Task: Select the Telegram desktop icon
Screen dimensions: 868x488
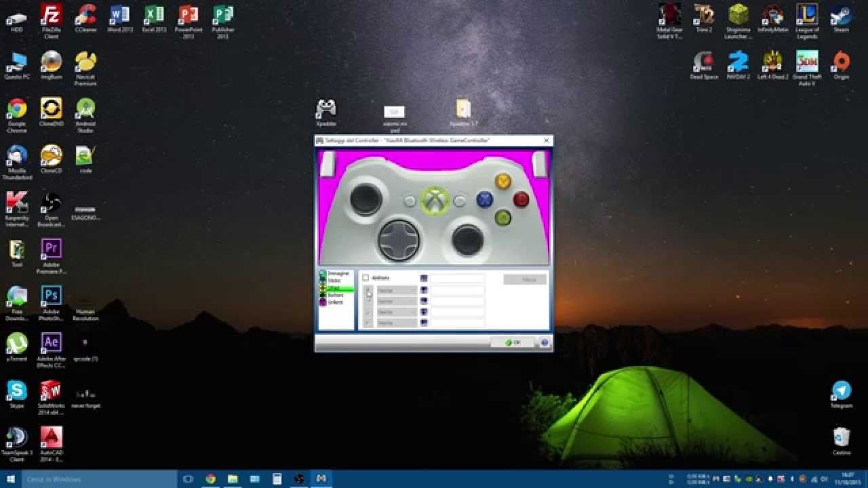Action: (842, 394)
